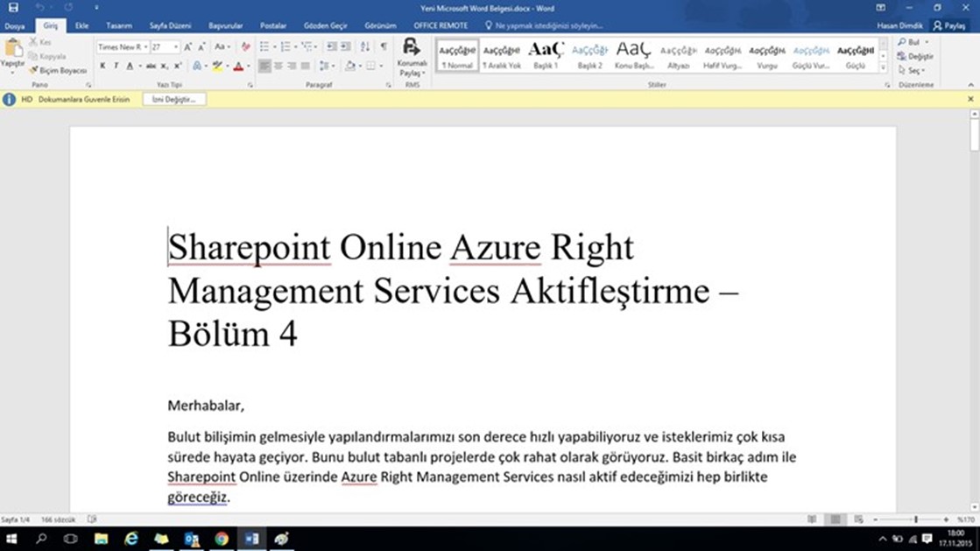Toggle italic (T) formatting
This screenshot has height=551, width=980.
coord(116,66)
